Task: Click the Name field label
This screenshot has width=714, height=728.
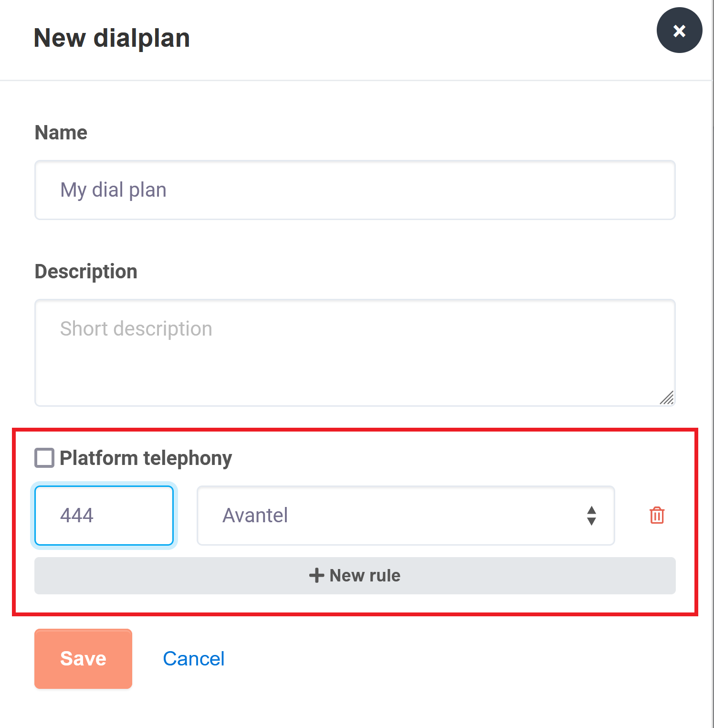Action: coord(61,133)
